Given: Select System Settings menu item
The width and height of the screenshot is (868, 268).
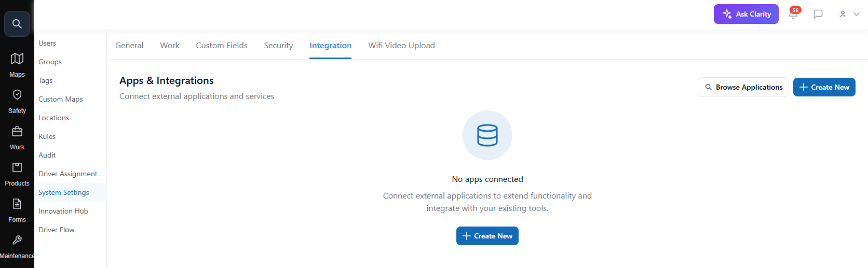Looking at the screenshot, I should click(x=70, y=192).
